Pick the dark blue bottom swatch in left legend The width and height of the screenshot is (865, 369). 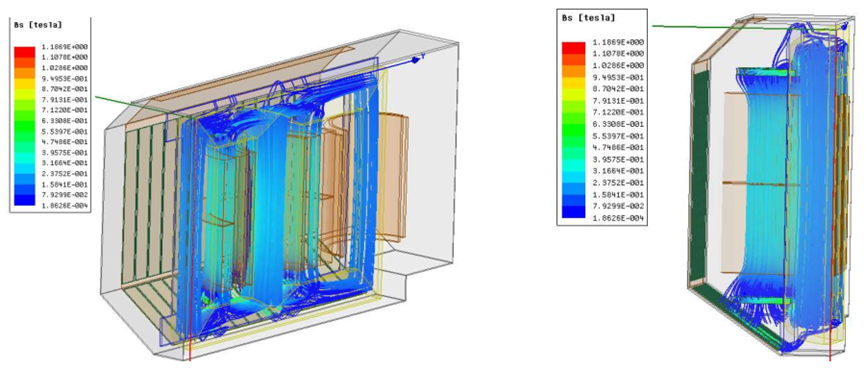25,201
